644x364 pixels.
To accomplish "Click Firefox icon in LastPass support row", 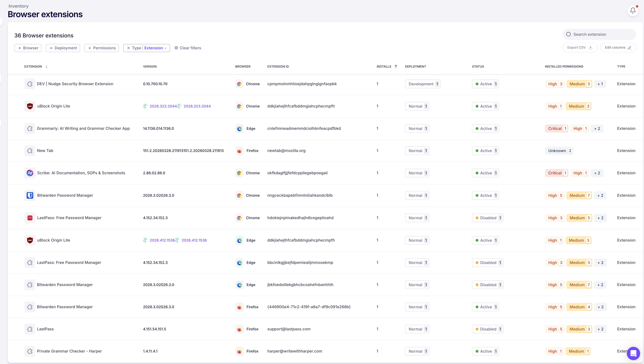I will click(x=239, y=329).
